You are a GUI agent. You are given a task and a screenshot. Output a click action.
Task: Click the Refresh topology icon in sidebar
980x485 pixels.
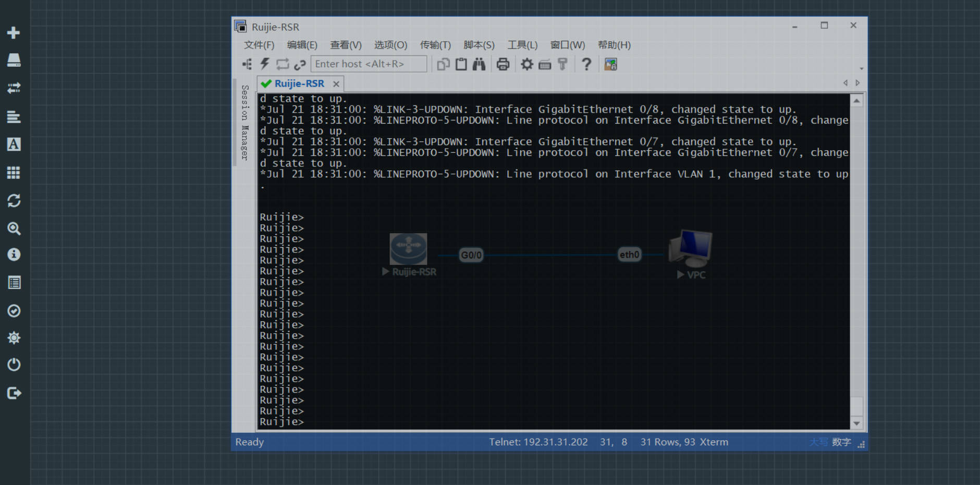(x=14, y=201)
